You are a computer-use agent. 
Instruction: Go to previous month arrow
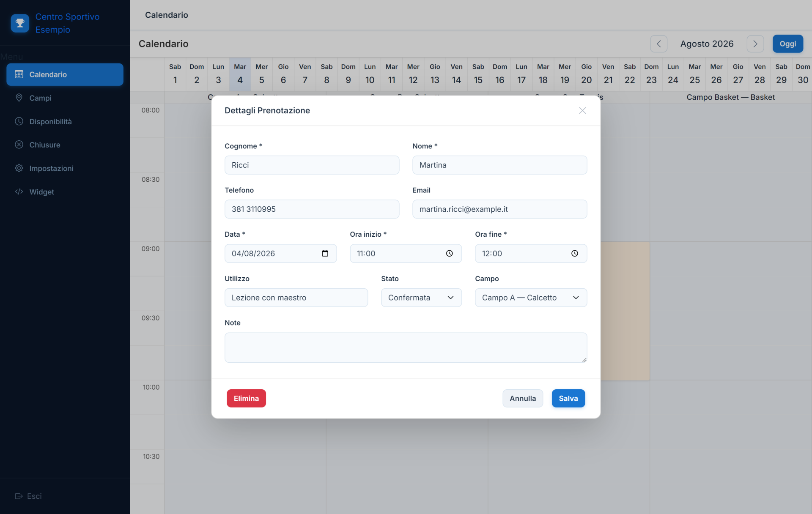[658, 44]
